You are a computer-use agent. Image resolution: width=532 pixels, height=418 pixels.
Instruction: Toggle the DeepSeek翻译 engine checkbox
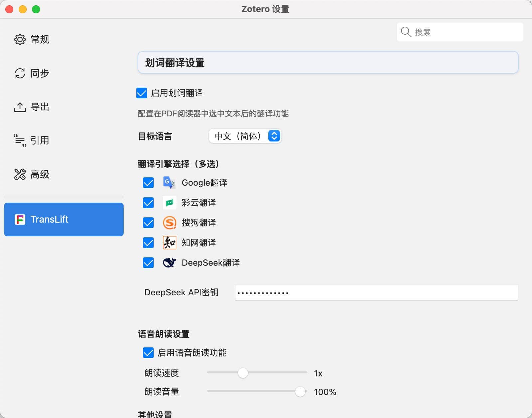(148, 263)
